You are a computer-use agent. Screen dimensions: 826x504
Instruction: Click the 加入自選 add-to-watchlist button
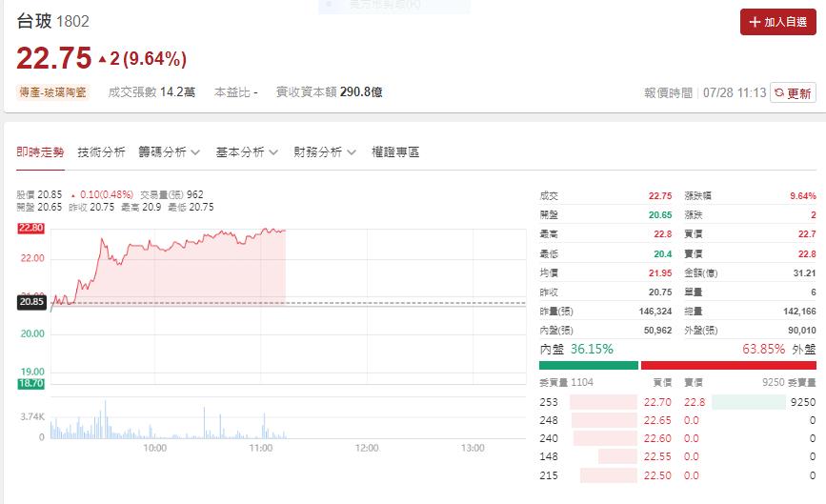tap(778, 22)
